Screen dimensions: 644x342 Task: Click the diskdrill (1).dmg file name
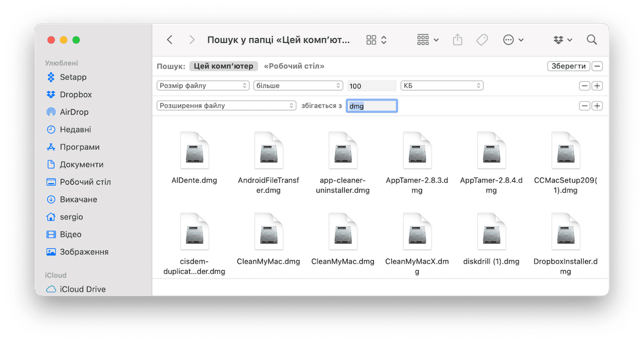click(x=491, y=262)
